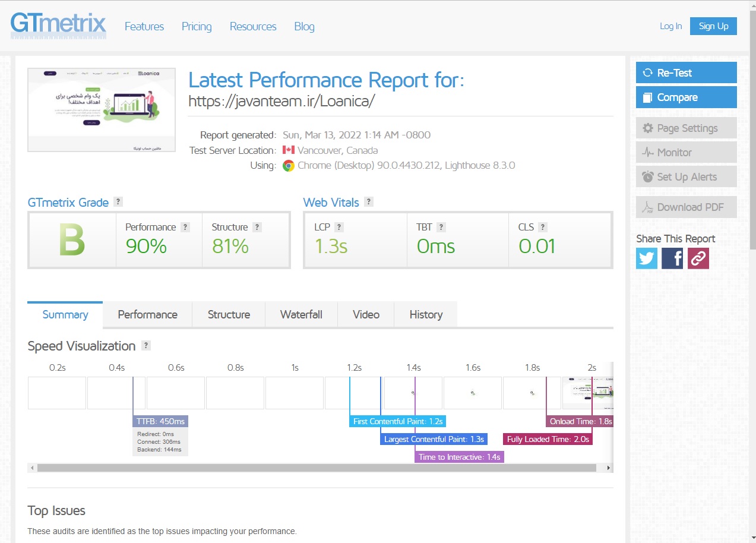Click the 0ms TBT value

click(436, 245)
